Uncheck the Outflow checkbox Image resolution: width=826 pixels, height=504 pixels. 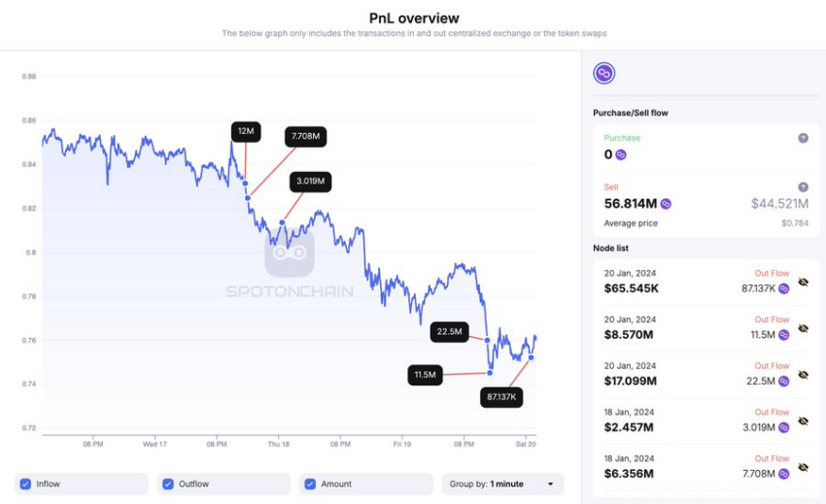[x=168, y=484]
